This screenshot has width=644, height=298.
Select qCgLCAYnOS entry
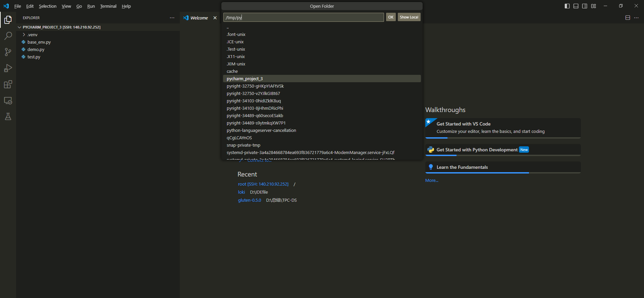click(x=322, y=138)
